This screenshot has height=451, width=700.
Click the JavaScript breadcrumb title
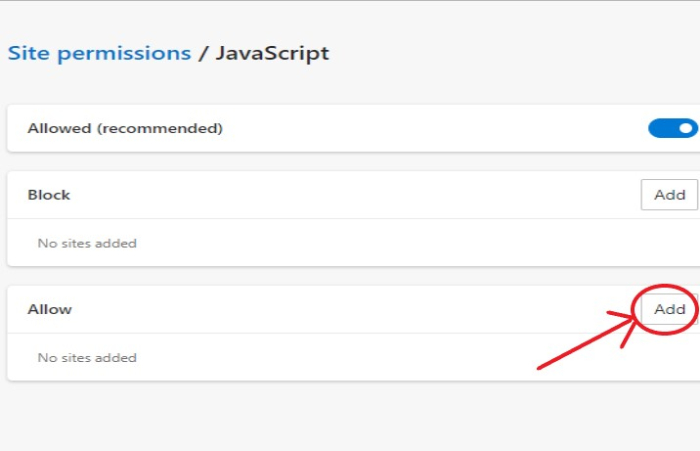pos(273,53)
